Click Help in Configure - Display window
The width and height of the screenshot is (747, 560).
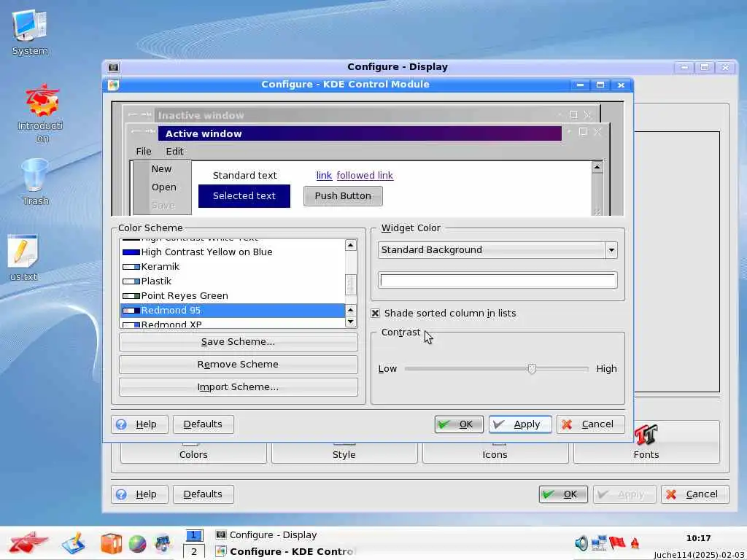coord(139,494)
